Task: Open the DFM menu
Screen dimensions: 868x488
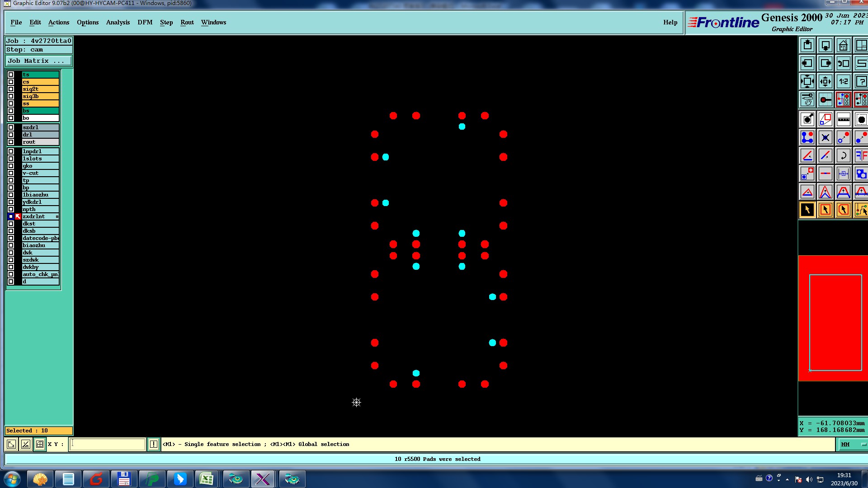Action: [145, 22]
